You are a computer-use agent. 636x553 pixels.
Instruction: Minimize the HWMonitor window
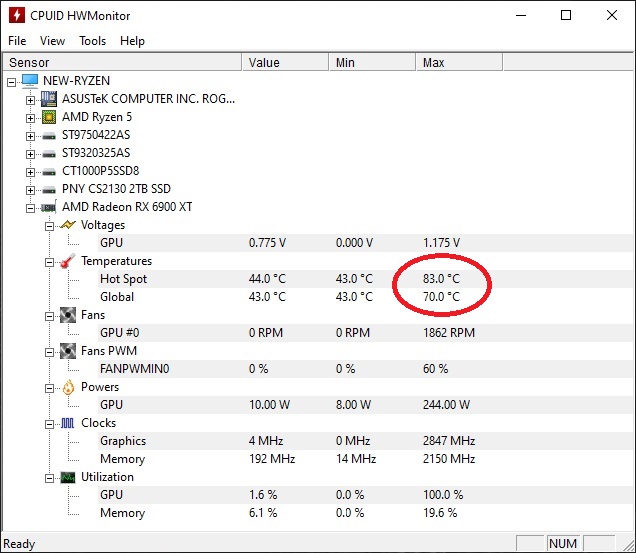click(521, 15)
